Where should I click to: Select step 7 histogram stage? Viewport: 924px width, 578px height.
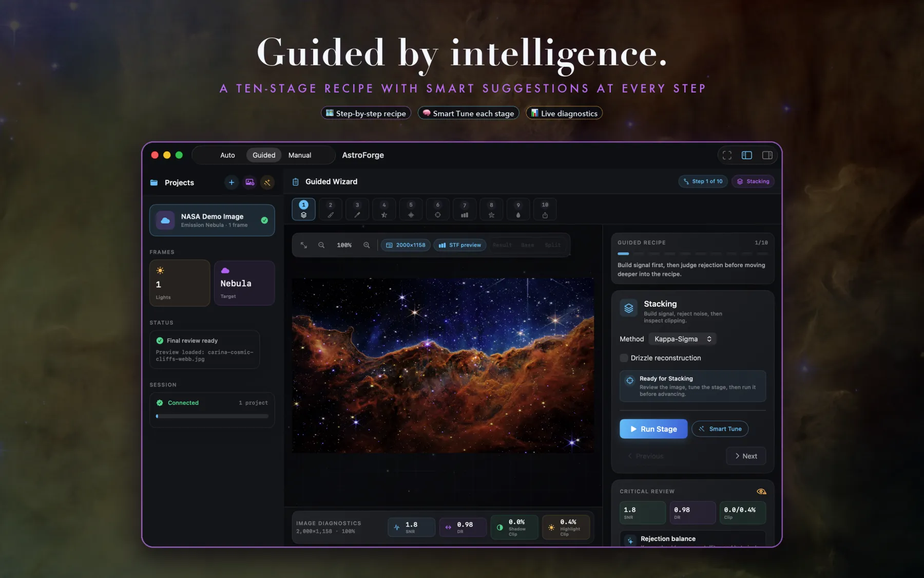pos(465,210)
